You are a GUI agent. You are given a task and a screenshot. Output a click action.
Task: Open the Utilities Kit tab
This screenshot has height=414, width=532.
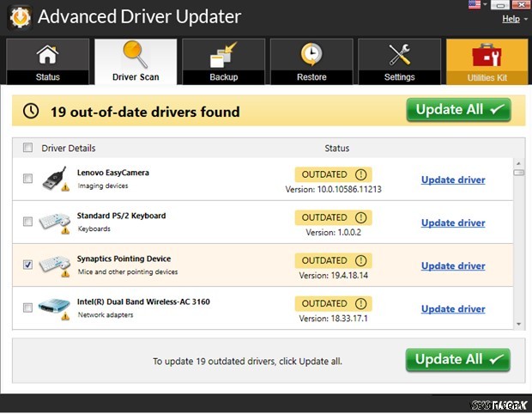click(x=487, y=62)
